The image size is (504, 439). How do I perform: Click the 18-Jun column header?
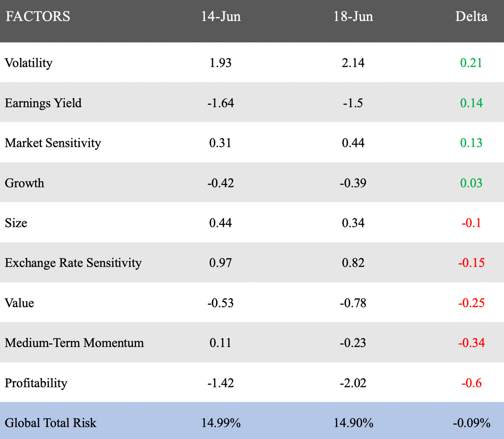click(x=353, y=17)
